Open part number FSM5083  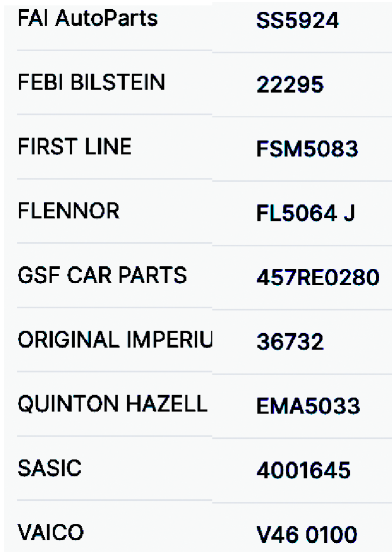[x=307, y=149]
